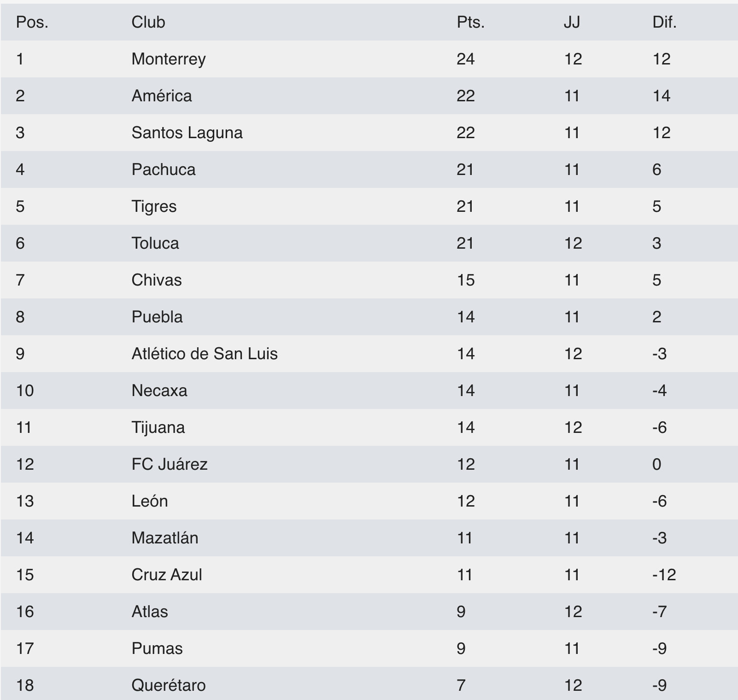Click the Chivas club name
This screenshot has height=700, width=738.
point(157,280)
